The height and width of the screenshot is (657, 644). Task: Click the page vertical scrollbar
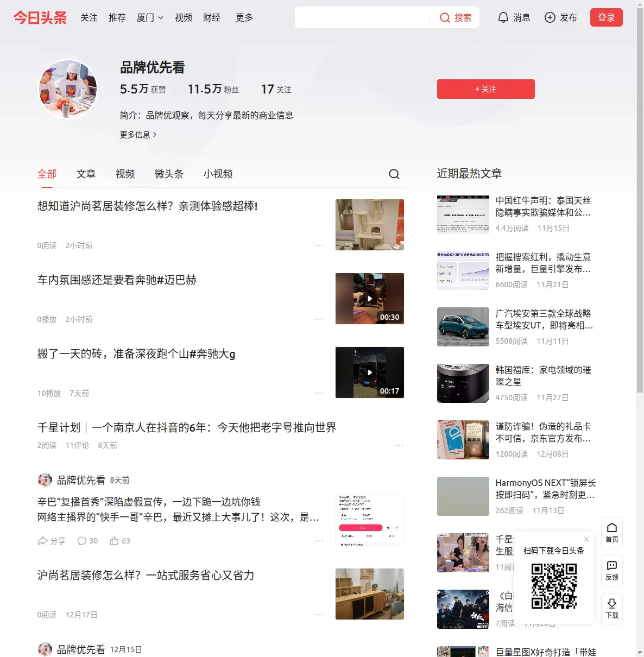click(x=640, y=201)
